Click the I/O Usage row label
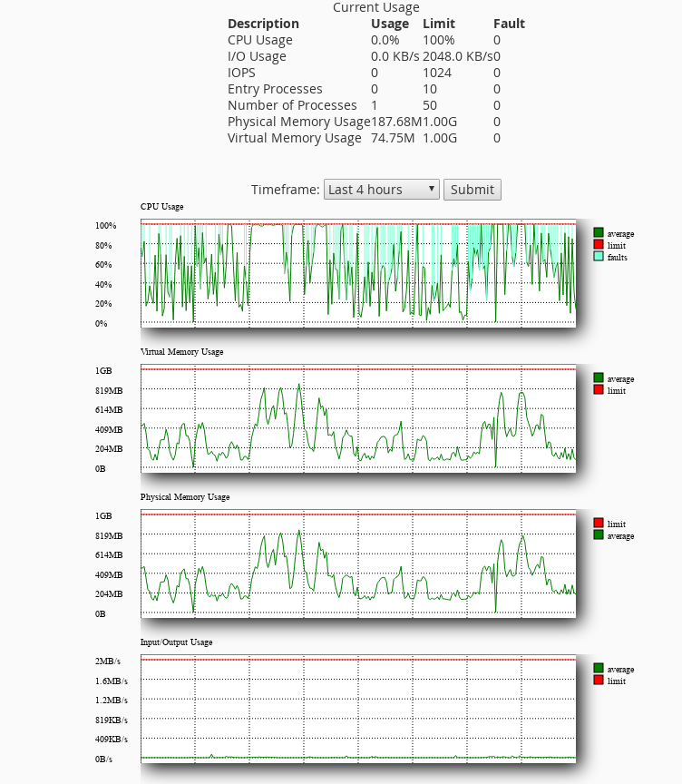This screenshot has width=682, height=784. [x=257, y=56]
